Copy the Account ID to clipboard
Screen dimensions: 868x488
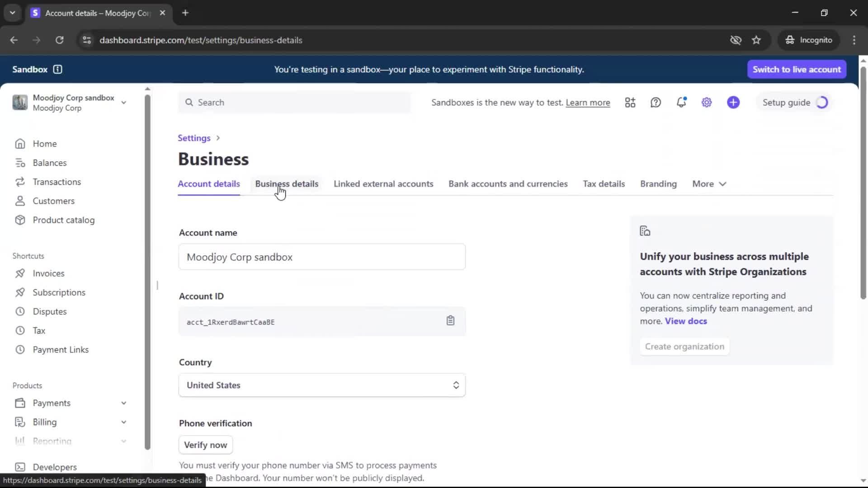pyautogui.click(x=450, y=321)
